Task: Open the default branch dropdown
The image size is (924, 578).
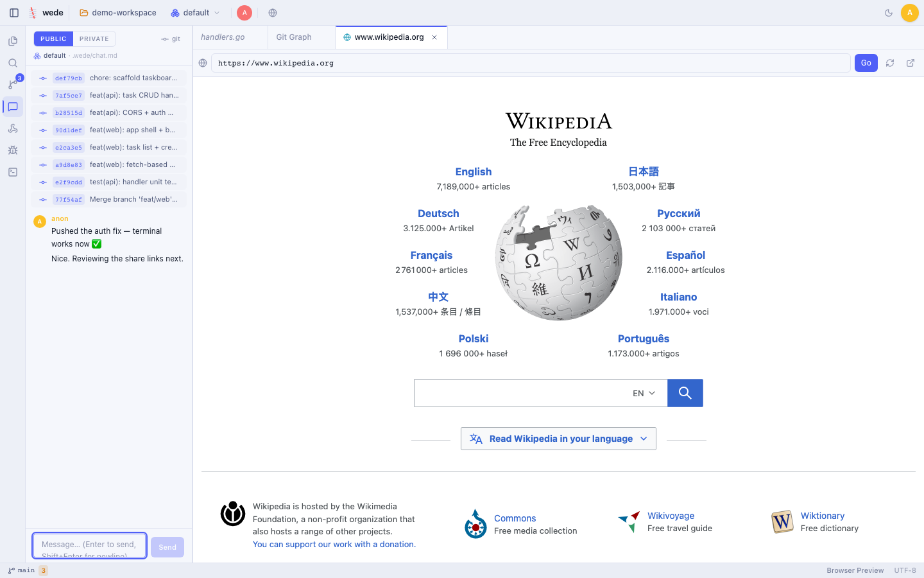Action: (196, 13)
